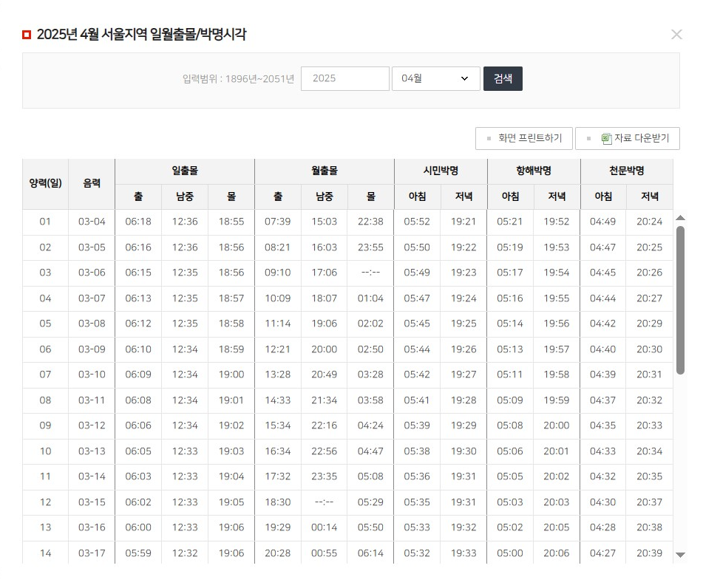Click the 화면 프린트하기 print button
The width and height of the screenshot is (703, 588).
pyautogui.click(x=524, y=138)
